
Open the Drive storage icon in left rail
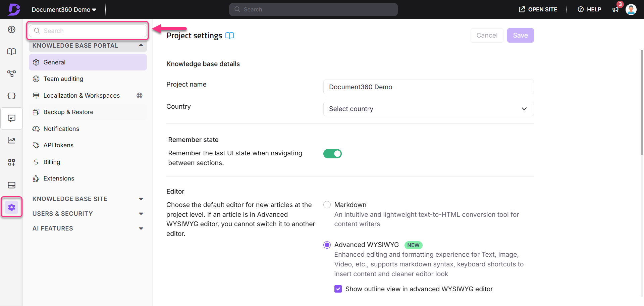click(12, 185)
